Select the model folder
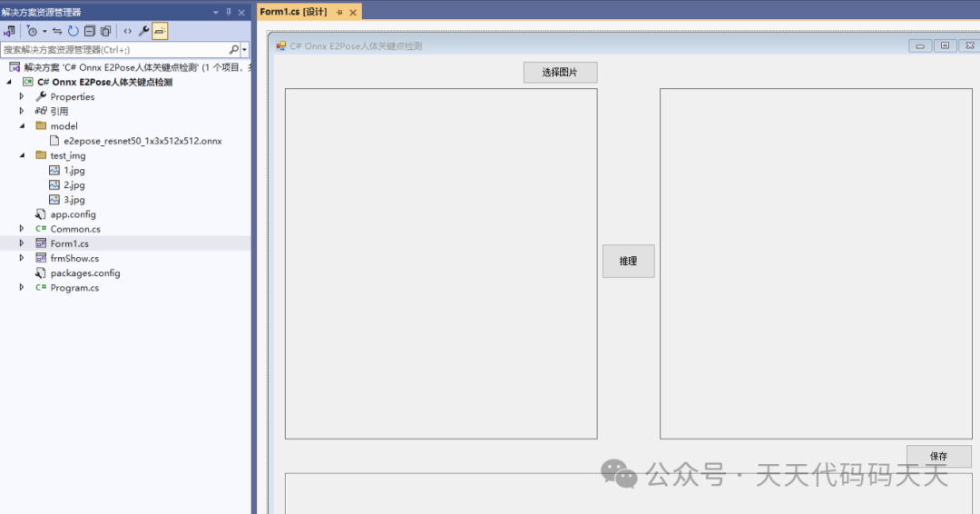980x514 pixels. pyautogui.click(x=64, y=126)
